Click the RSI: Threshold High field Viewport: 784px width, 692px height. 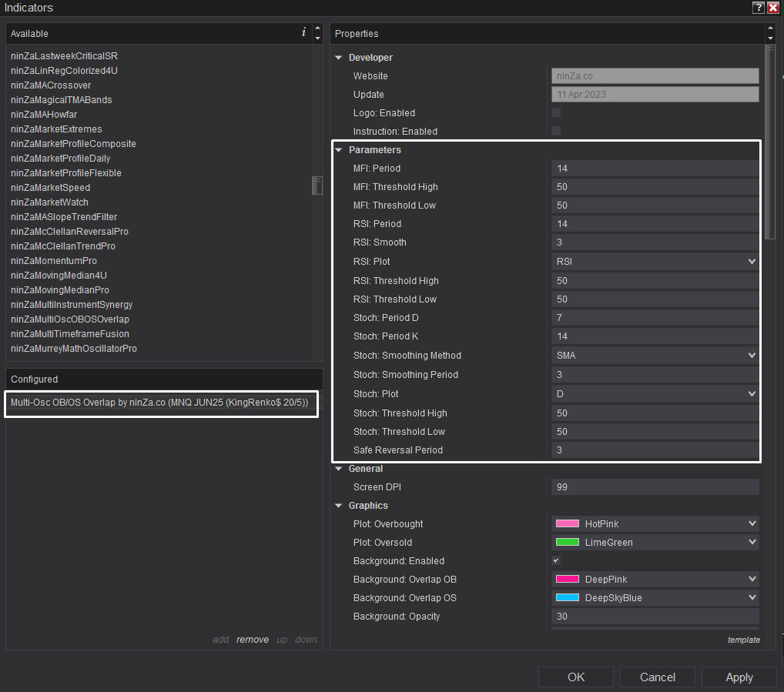pos(655,281)
